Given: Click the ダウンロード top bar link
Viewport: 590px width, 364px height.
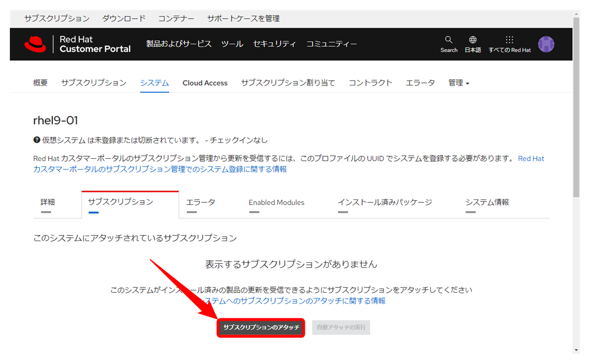Looking at the screenshot, I should [123, 19].
